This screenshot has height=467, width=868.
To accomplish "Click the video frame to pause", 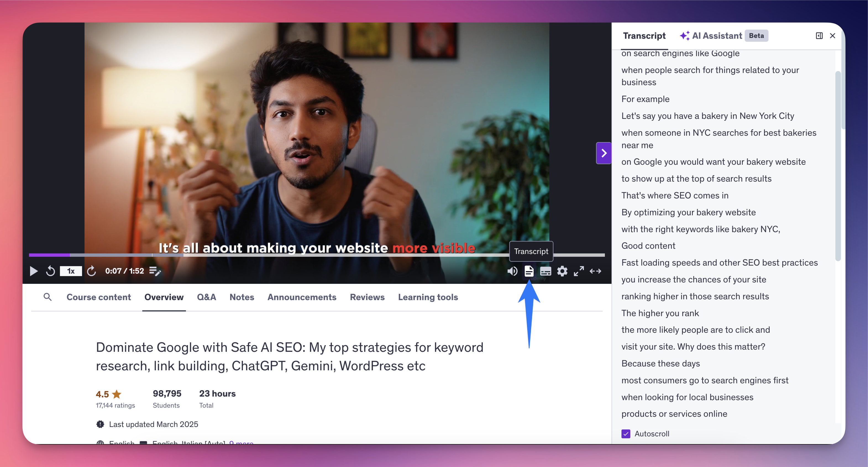I will pos(317,138).
